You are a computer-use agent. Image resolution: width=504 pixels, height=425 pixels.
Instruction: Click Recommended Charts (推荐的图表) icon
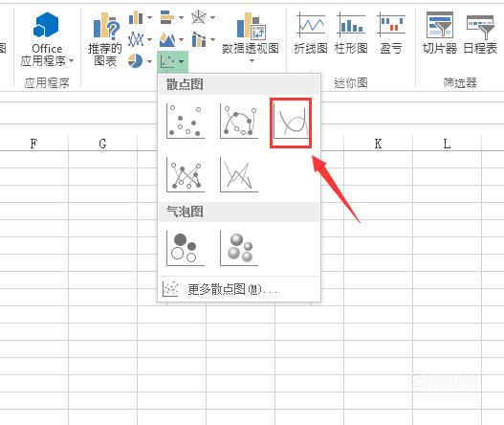tap(105, 39)
